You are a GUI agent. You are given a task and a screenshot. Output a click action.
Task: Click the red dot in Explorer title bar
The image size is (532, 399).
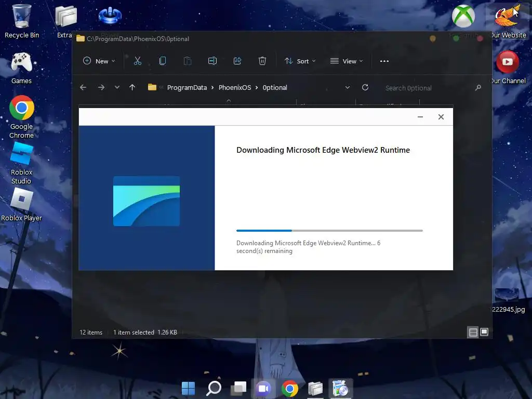pos(480,38)
